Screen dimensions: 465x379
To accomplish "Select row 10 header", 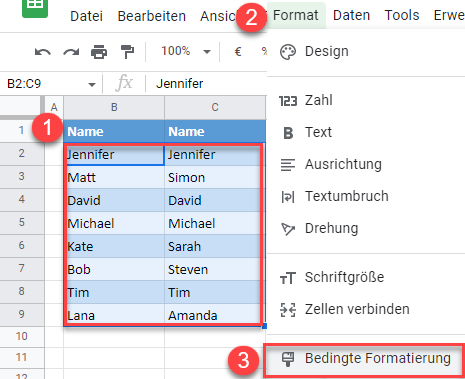I will point(22,336).
